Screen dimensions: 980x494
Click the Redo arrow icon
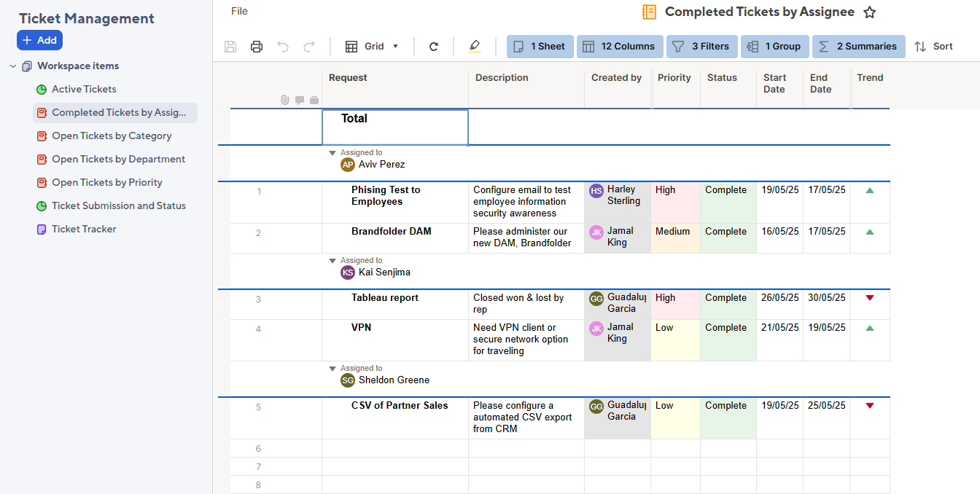tap(309, 47)
